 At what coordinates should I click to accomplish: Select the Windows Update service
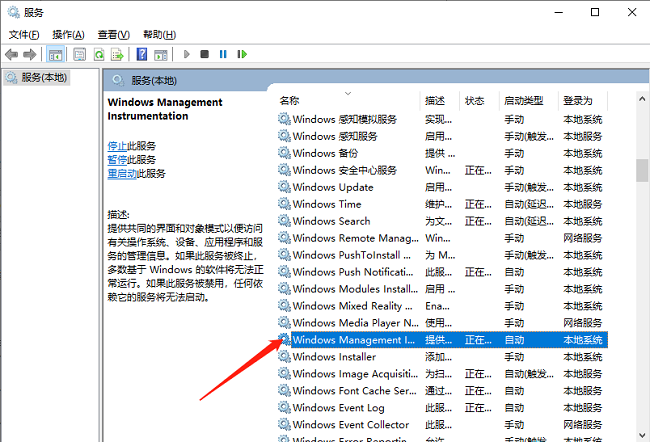442,187
